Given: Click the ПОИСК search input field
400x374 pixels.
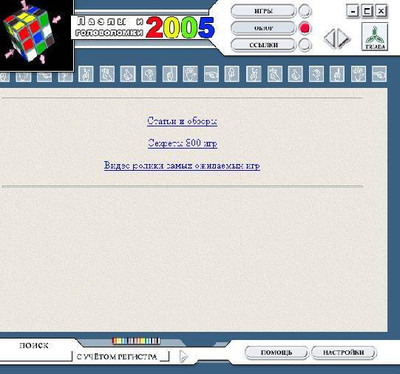Looking at the screenshot, I should click(36, 356).
